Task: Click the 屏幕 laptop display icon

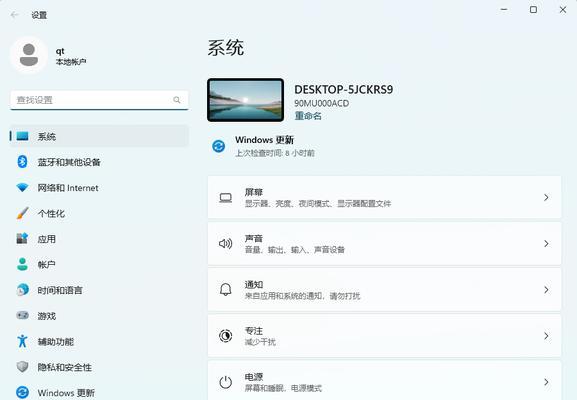Action: pyautogui.click(x=226, y=198)
